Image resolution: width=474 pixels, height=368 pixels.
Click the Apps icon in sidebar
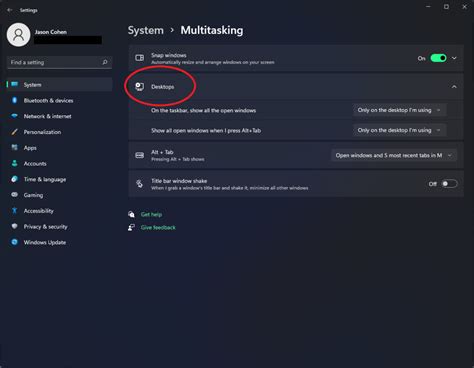15,147
